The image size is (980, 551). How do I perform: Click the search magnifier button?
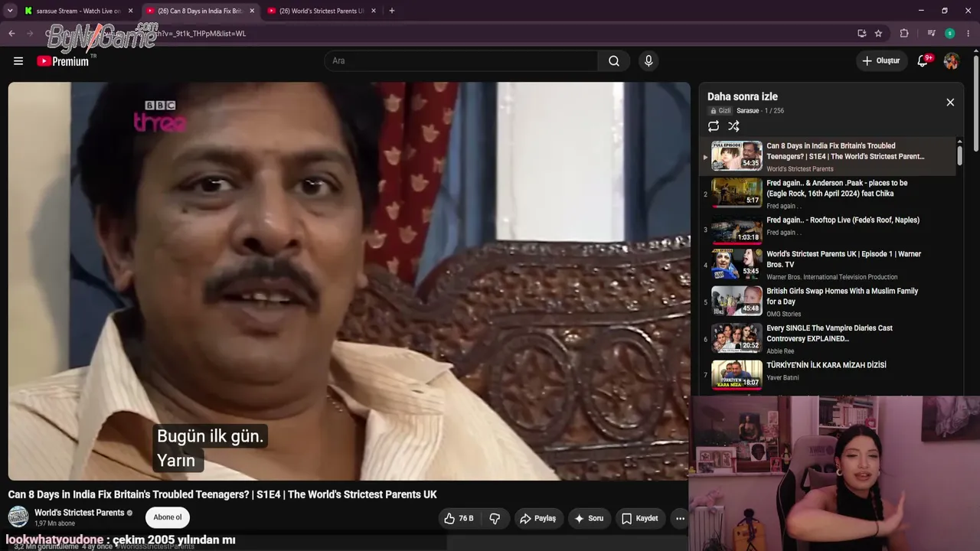(x=614, y=61)
